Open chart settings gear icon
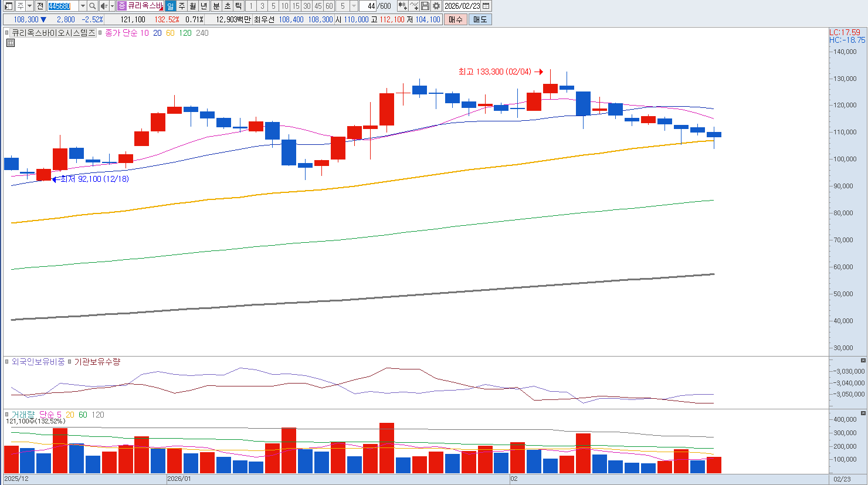Viewport: 868px width, 485px height. (436, 6)
